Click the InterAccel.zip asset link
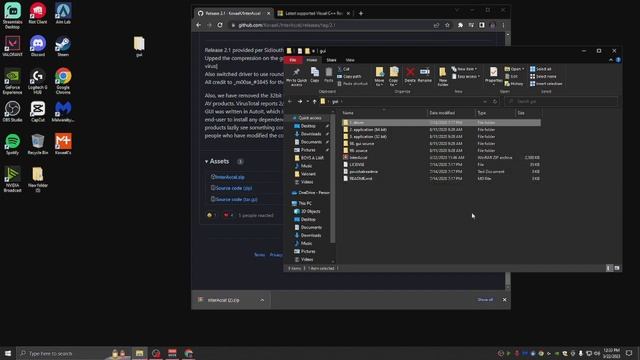 pyautogui.click(x=230, y=177)
